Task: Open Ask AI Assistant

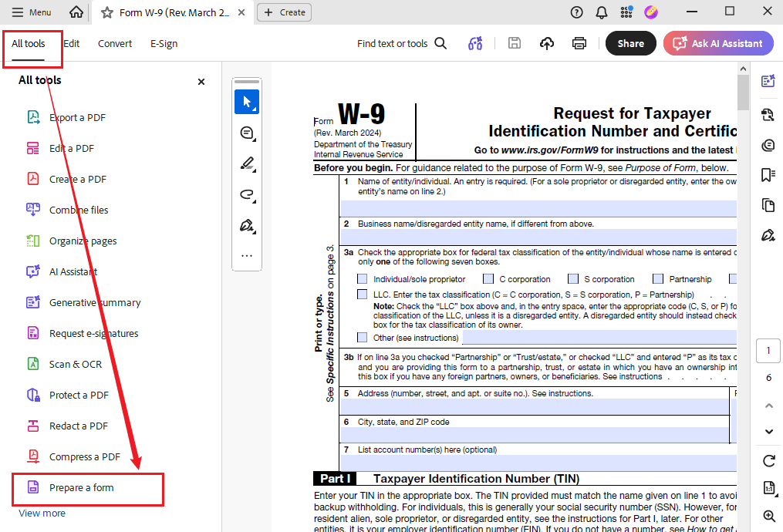Action: tap(718, 43)
